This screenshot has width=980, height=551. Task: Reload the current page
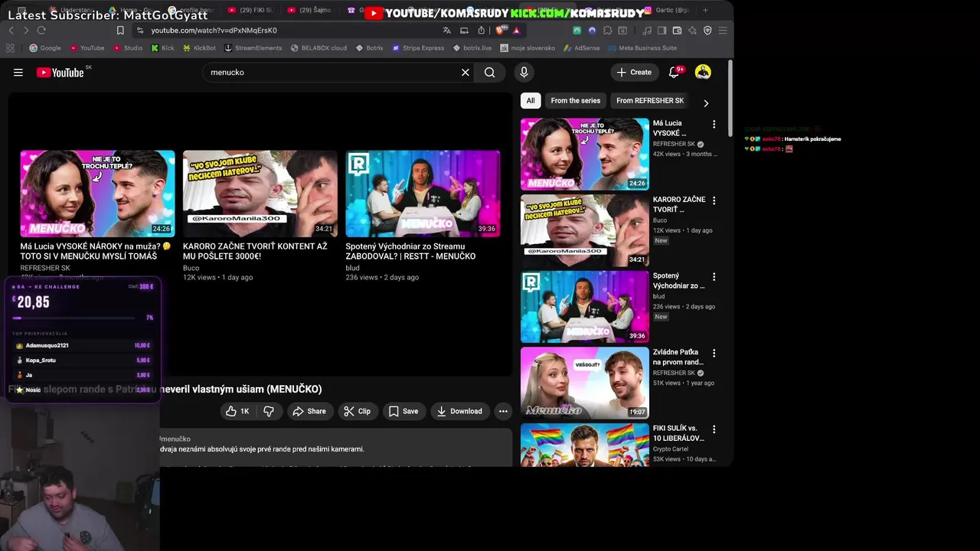[x=41, y=30]
